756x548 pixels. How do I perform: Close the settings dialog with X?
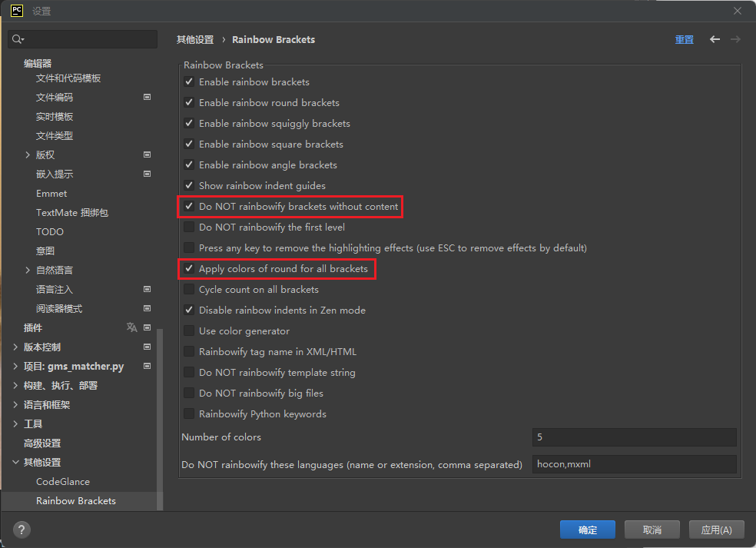(738, 11)
